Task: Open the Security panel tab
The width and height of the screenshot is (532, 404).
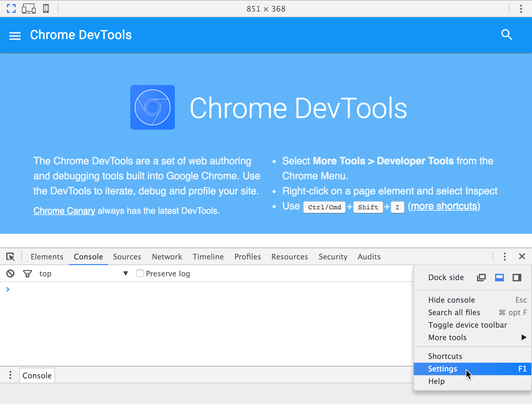Action: (333, 257)
